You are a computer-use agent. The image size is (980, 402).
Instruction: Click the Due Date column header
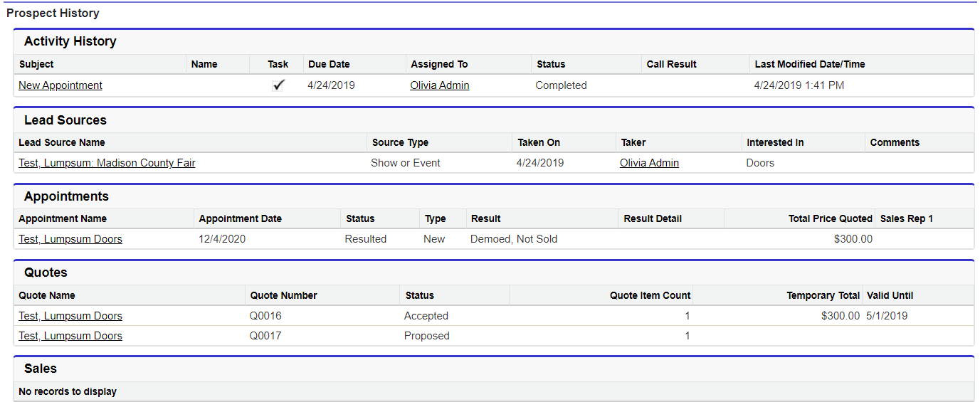pyautogui.click(x=329, y=64)
